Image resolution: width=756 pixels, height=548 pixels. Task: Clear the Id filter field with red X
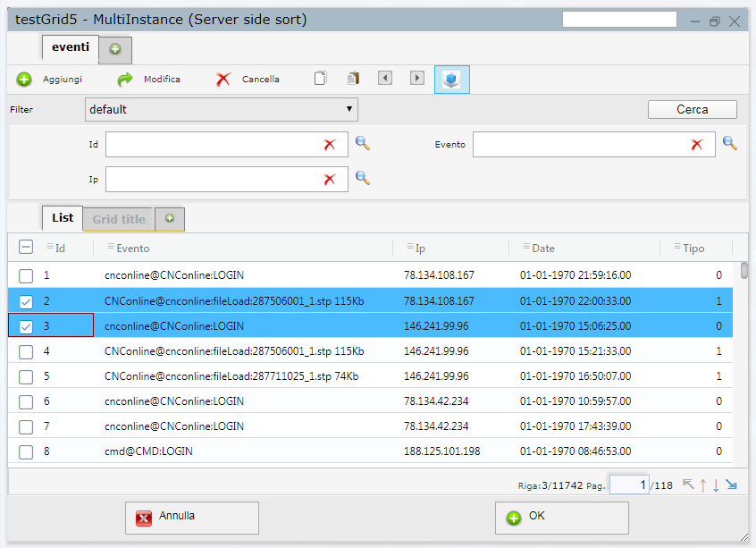330,144
